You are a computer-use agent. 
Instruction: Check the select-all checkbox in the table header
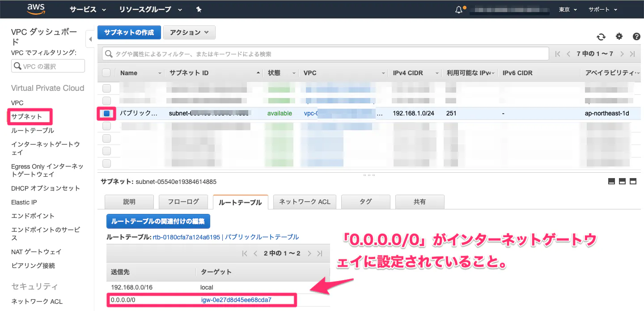click(x=106, y=72)
